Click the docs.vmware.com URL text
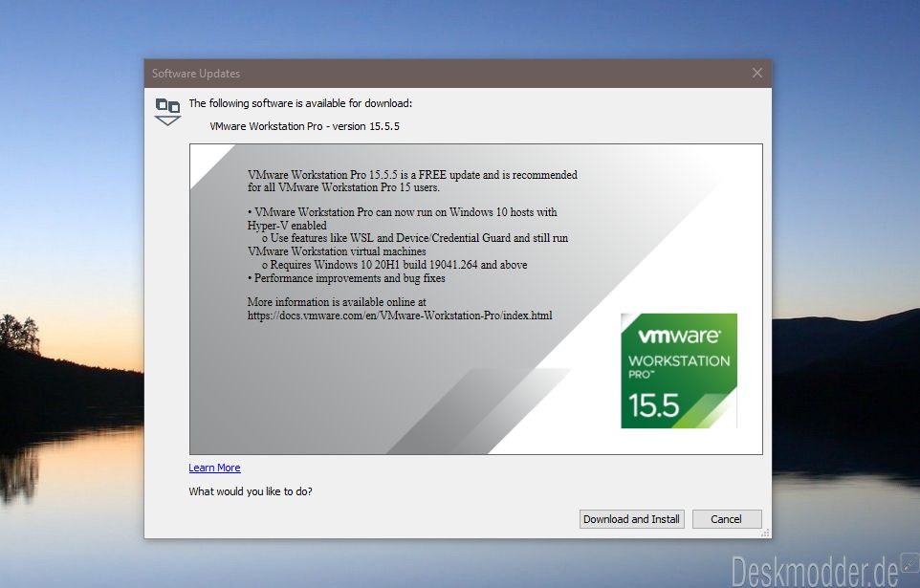 (400, 316)
